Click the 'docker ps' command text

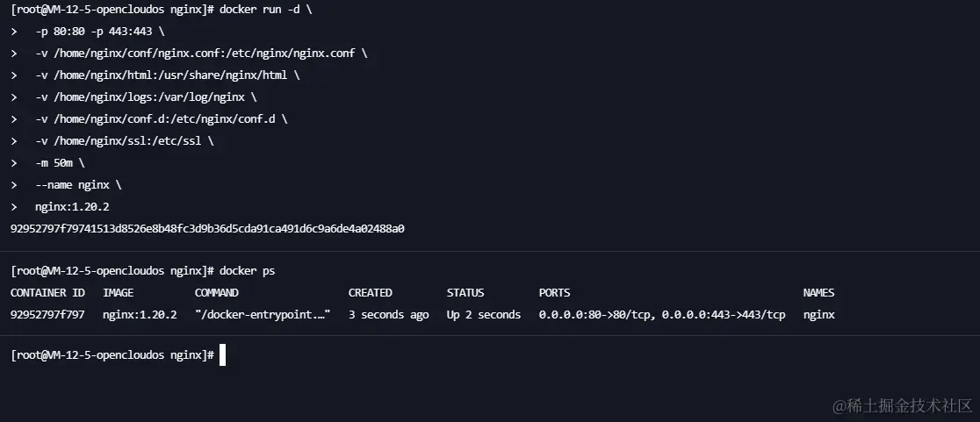coord(247,271)
